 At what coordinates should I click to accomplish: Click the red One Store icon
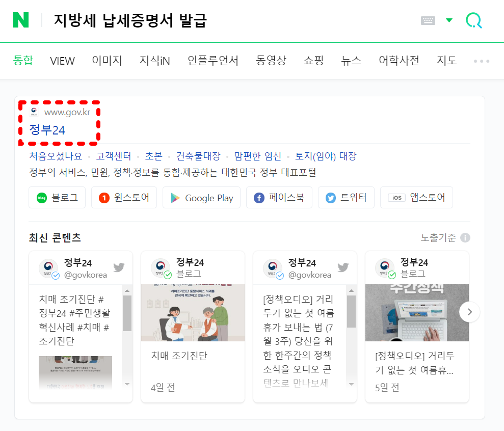104,198
